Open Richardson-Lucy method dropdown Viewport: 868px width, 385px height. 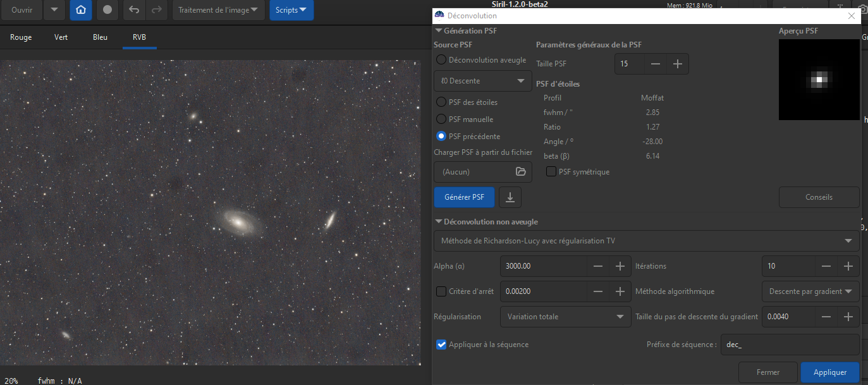(x=646, y=241)
